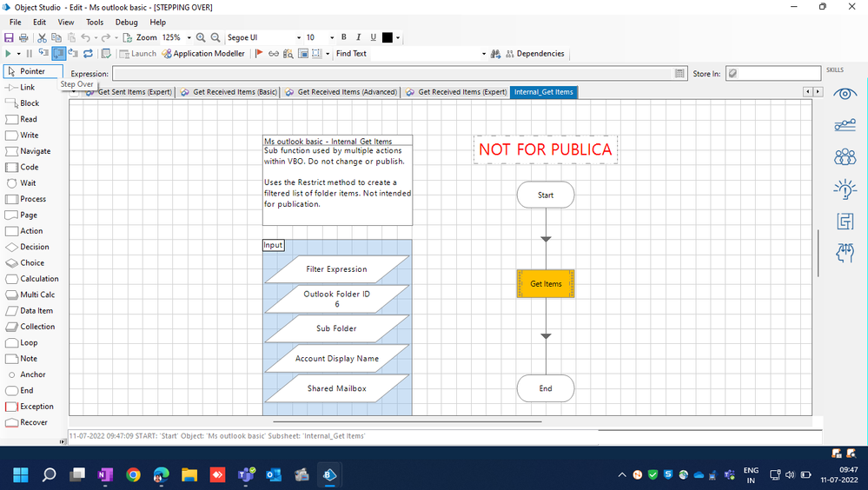
Task: Open the Application Modeller
Action: pos(203,54)
